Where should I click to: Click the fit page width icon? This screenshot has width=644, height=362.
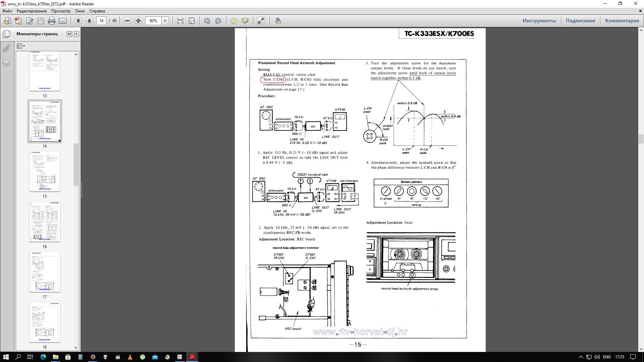click(x=180, y=21)
